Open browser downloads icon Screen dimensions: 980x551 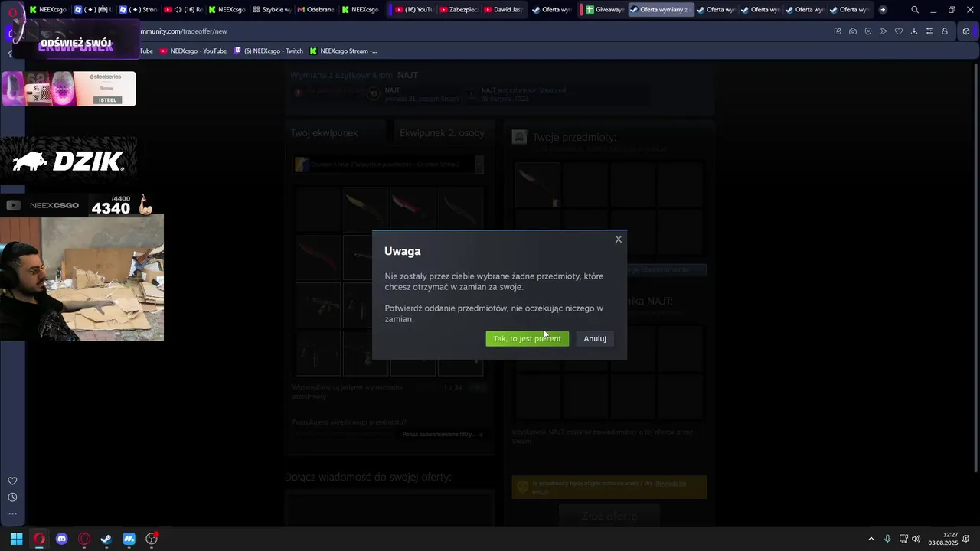click(x=914, y=31)
